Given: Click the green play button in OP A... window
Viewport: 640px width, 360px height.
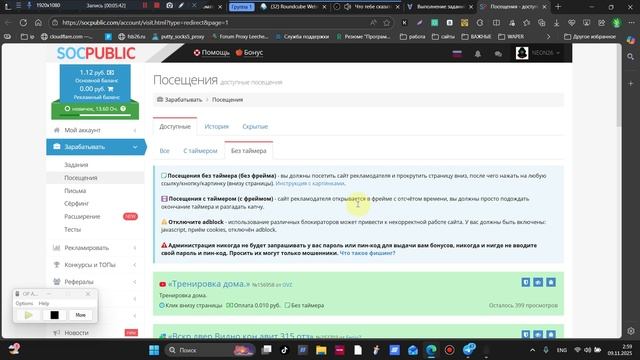Looking at the screenshot, I should point(28,316).
